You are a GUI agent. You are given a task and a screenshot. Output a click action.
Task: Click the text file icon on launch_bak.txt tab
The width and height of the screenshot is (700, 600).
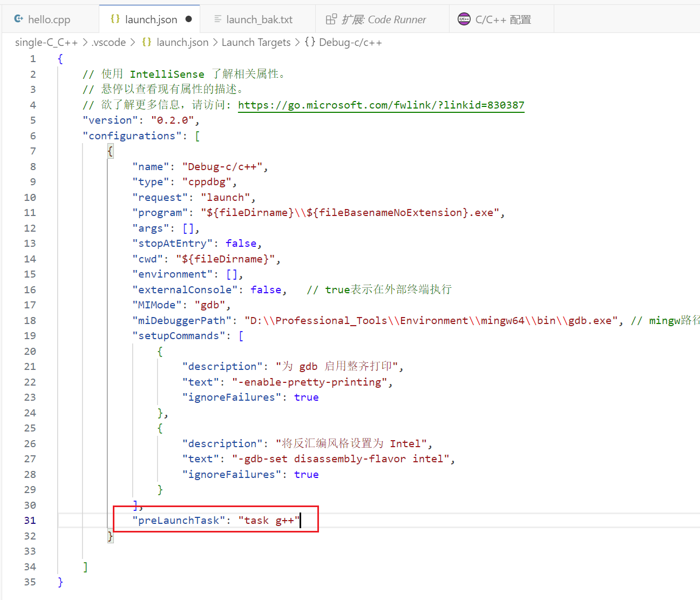click(218, 19)
